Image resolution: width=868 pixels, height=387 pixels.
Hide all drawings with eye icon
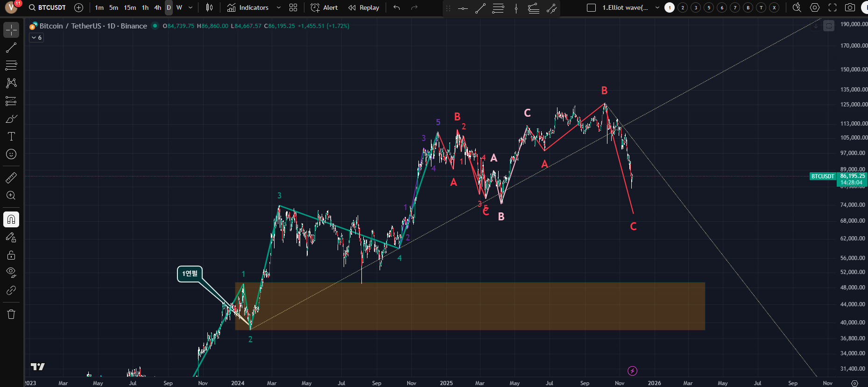(x=11, y=272)
